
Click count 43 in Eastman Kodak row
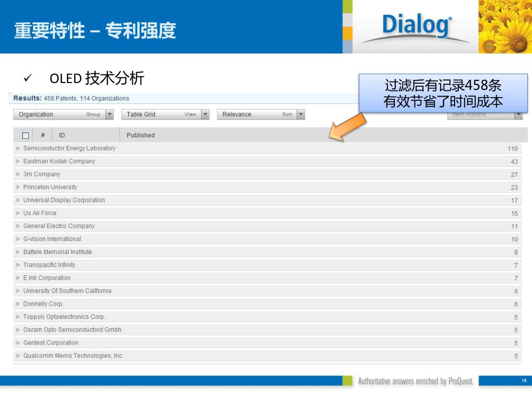(x=514, y=162)
